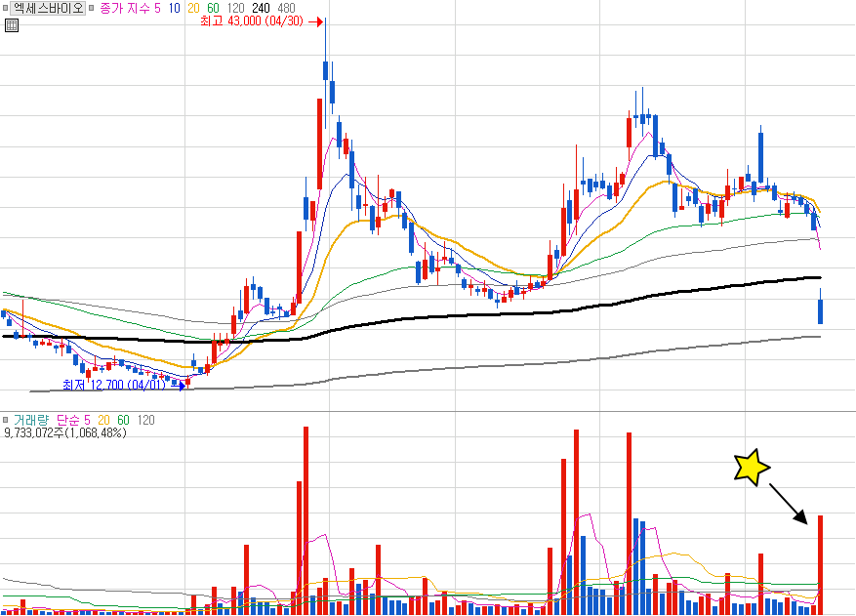Select the 5-day price average label
This screenshot has height=616, width=856.
[x=158, y=8]
